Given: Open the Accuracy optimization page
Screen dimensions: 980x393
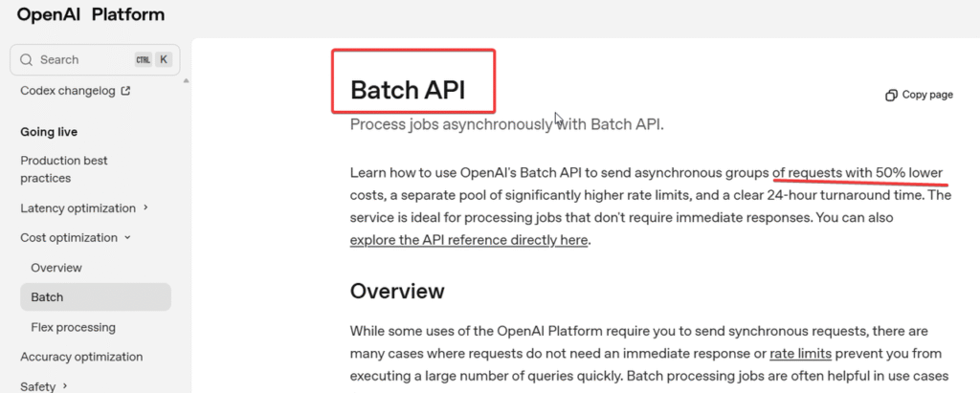Looking at the screenshot, I should (x=81, y=357).
